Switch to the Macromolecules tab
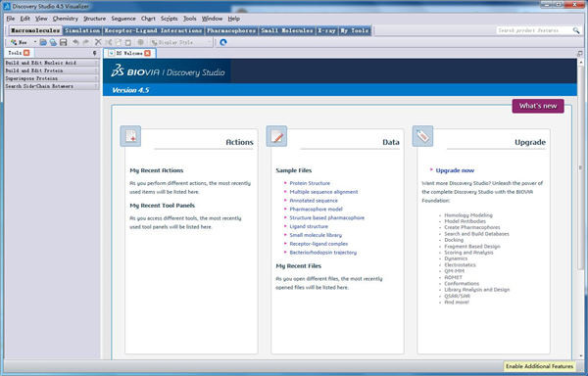Viewport: 588px width, 376px height. (35, 30)
